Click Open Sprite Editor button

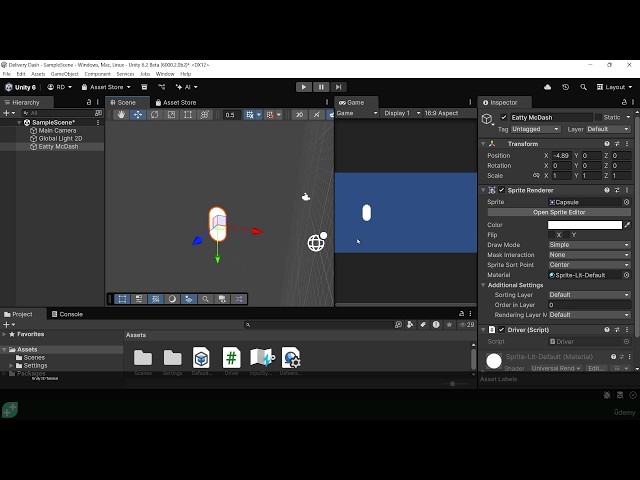[x=559, y=212]
